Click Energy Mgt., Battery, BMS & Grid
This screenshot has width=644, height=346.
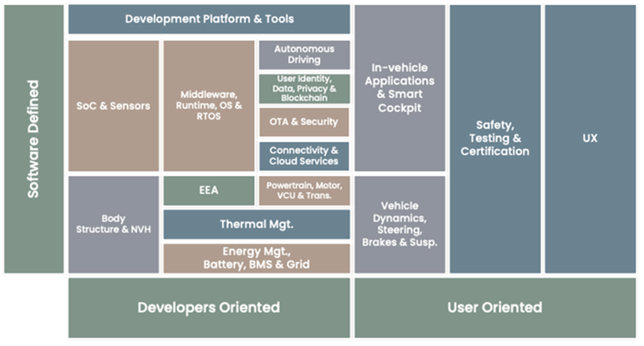[x=256, y=258]
